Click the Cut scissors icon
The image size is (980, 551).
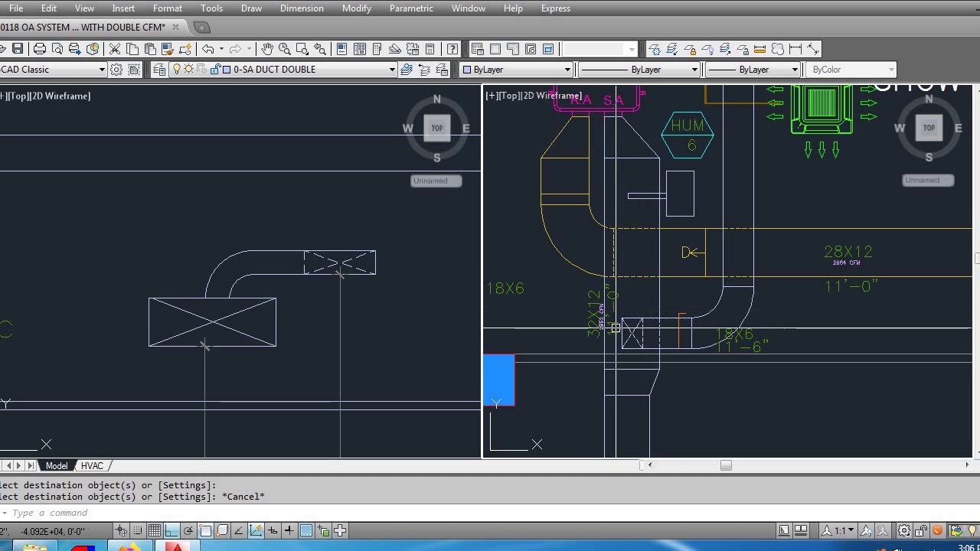point(115,49)
